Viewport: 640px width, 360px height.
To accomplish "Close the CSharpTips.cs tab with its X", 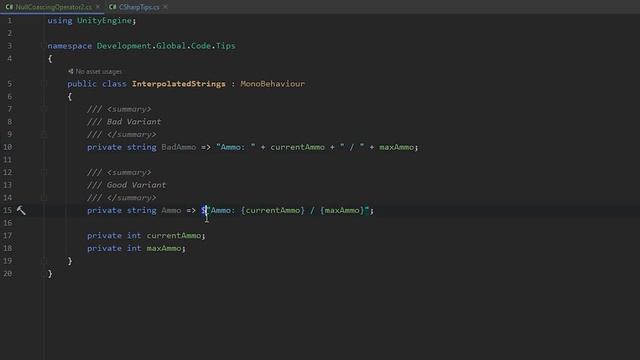I will 165,7.
